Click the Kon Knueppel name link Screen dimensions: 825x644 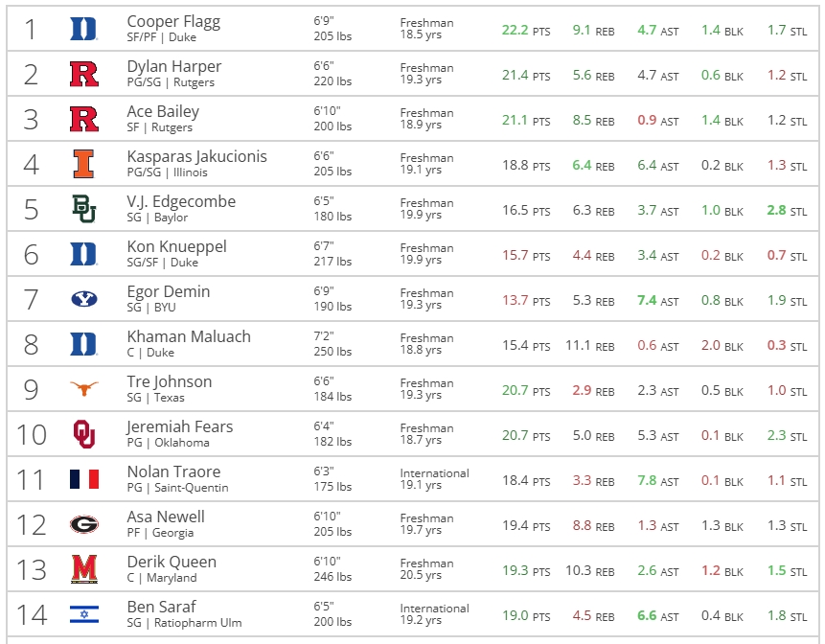tap(176, 246)
